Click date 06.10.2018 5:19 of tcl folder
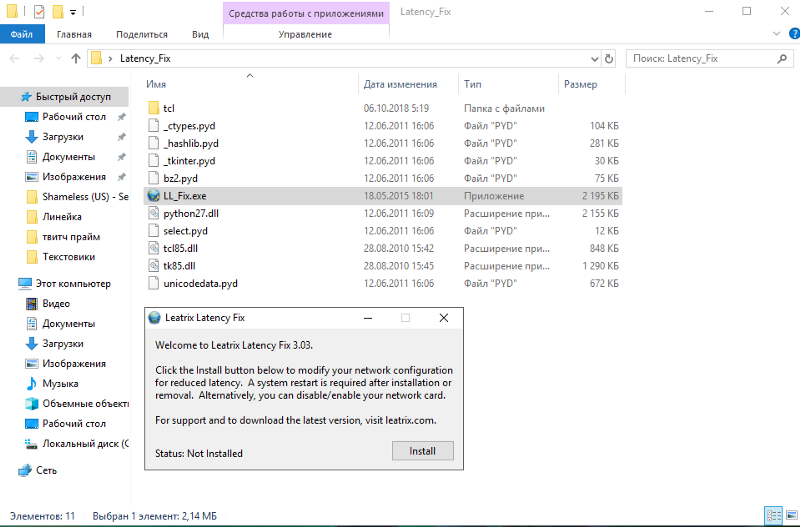The width and height of the screenshot is (800, 527). pyautogui.click(x=396, y=108)
